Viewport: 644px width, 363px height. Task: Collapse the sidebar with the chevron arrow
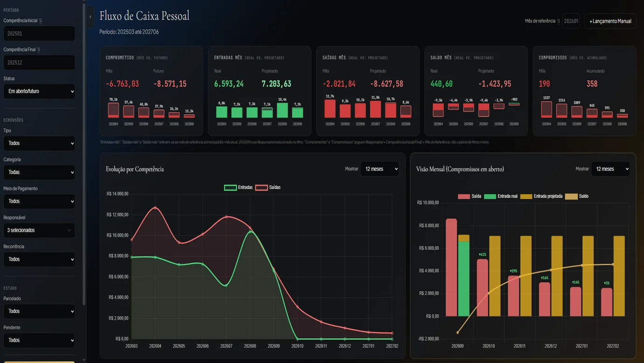point(90,17)
